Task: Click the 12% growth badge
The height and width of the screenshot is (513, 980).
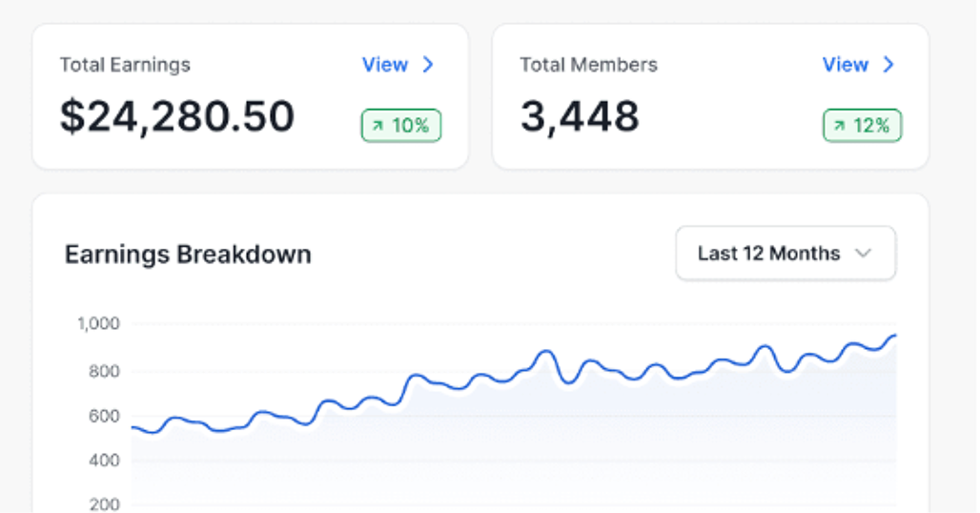Action: [x=862, y=126]
